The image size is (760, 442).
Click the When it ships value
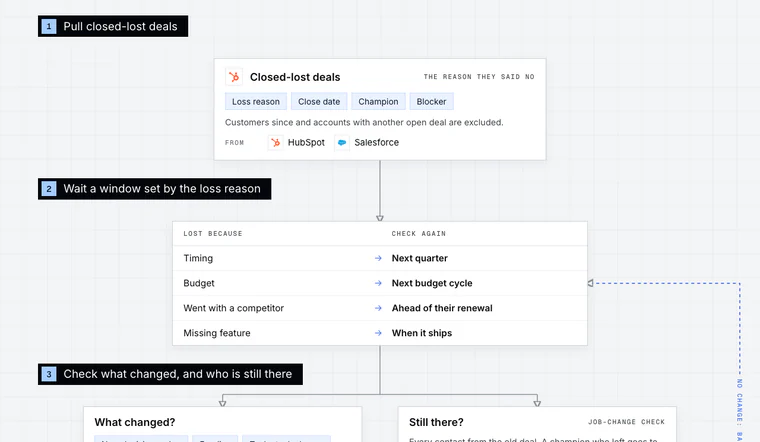pyautogui.click(x=422, y=333)
